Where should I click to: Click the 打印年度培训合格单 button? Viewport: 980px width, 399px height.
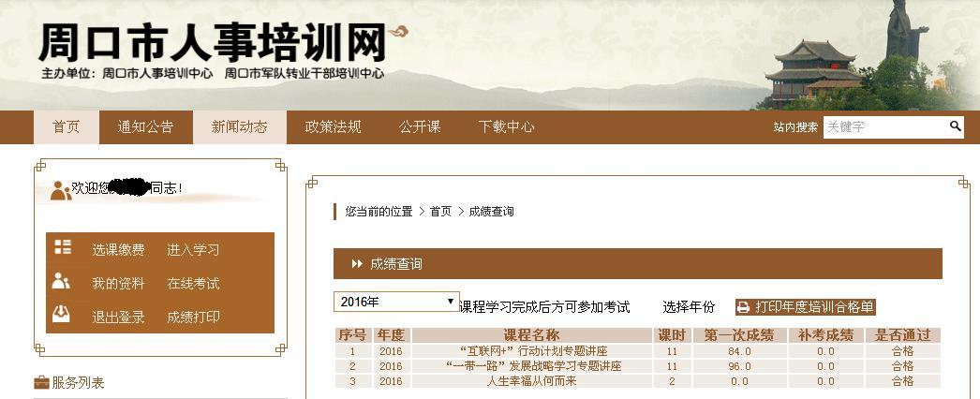coord(806,307)
